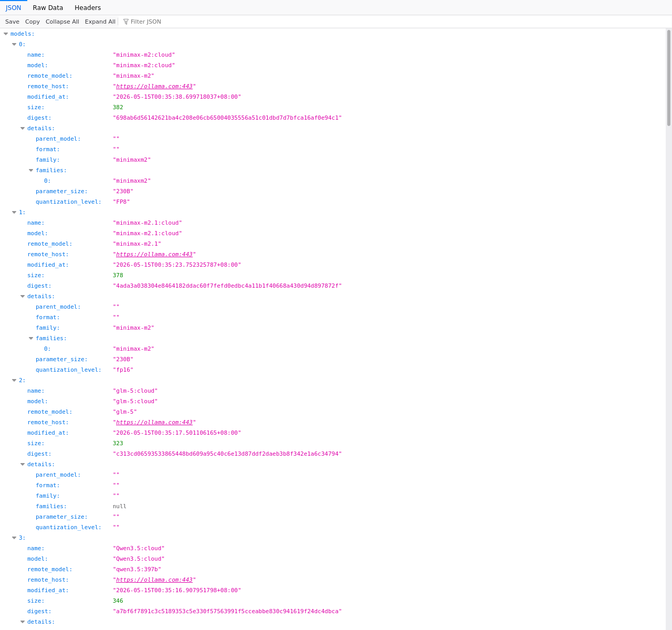Select the remote_model value "minimax-m2.1"
This screenshot has width=672, height=630.
[137, 244]
